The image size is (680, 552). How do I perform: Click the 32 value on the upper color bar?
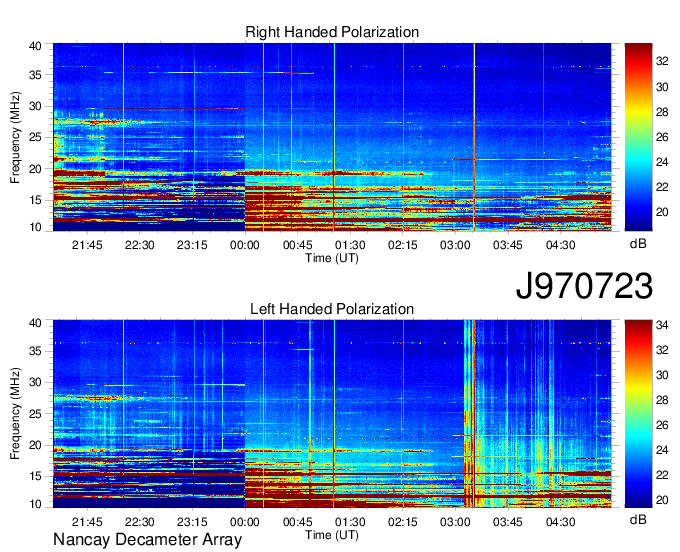662,62
